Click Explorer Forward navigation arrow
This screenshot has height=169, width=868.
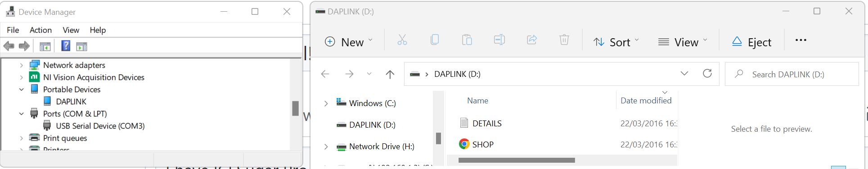click(x=349, y=74)
